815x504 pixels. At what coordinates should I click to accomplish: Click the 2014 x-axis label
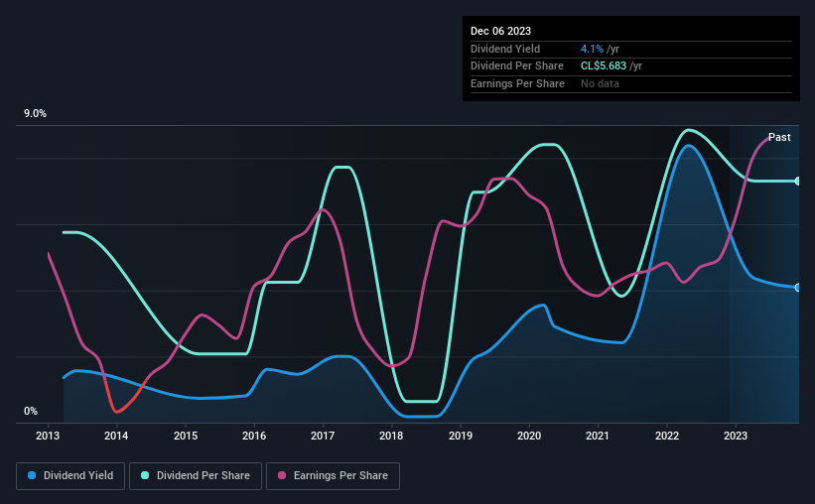tap(116, 436)
